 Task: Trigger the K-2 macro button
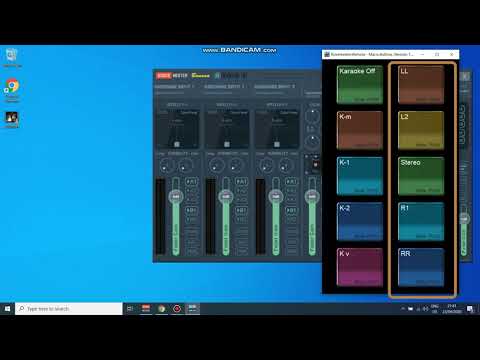point(360,222)
